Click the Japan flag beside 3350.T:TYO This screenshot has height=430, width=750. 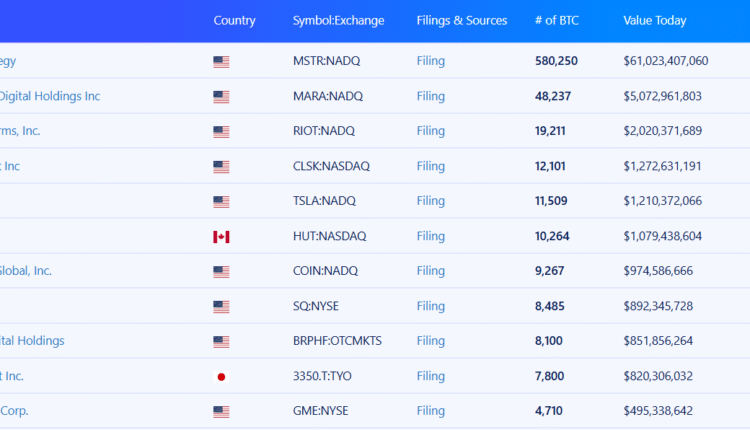[x=221, y=377]
